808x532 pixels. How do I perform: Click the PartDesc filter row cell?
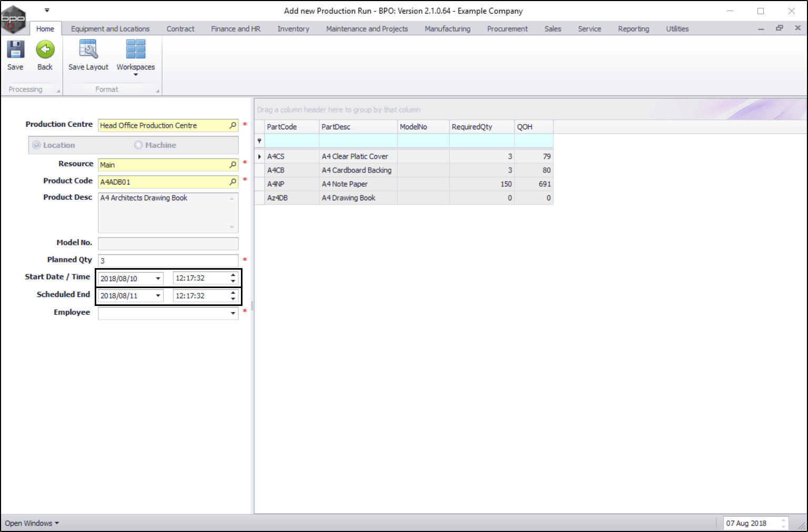click(358, 141)
